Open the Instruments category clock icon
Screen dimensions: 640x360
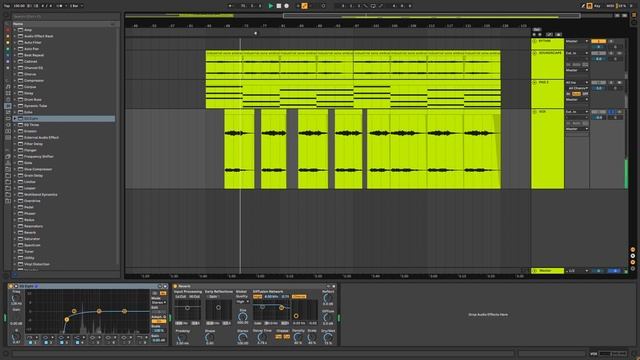[8, 100]
